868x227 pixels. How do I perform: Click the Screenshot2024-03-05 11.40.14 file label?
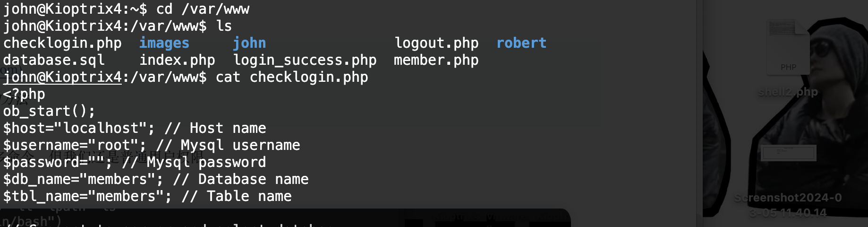(788, 205)
